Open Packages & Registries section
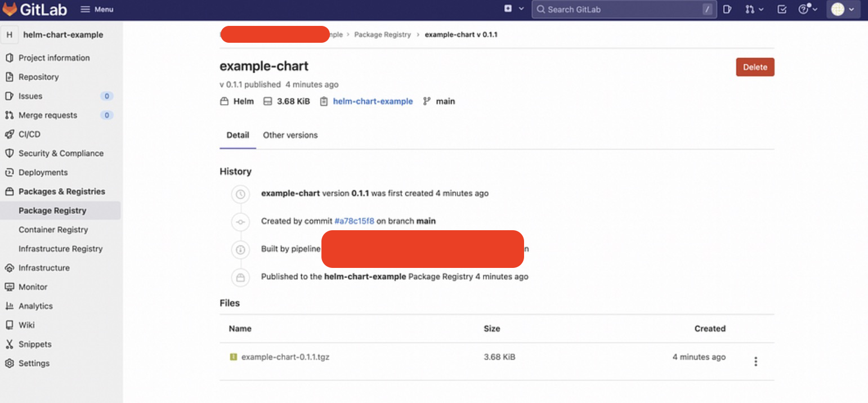Viewport: 868px width, 403px height. point(61,191)
